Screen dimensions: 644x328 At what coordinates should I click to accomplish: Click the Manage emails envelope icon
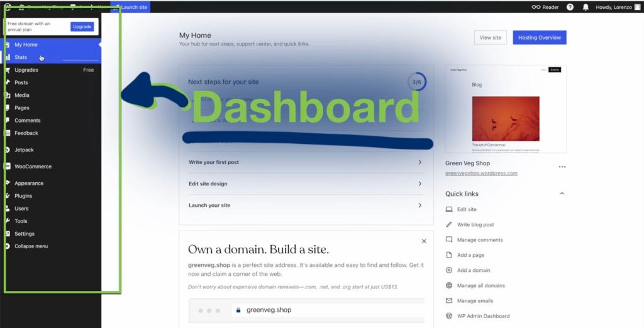point(449,300)
